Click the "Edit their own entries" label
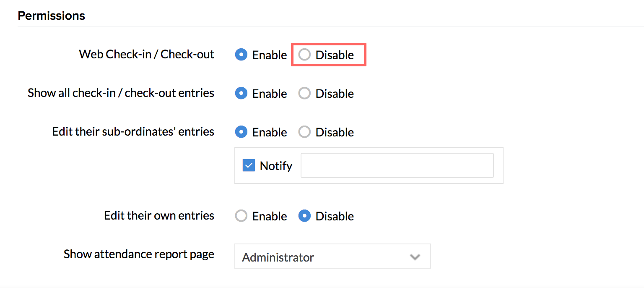This screenshot has height=288, width=644. click(x=159, y=216)
